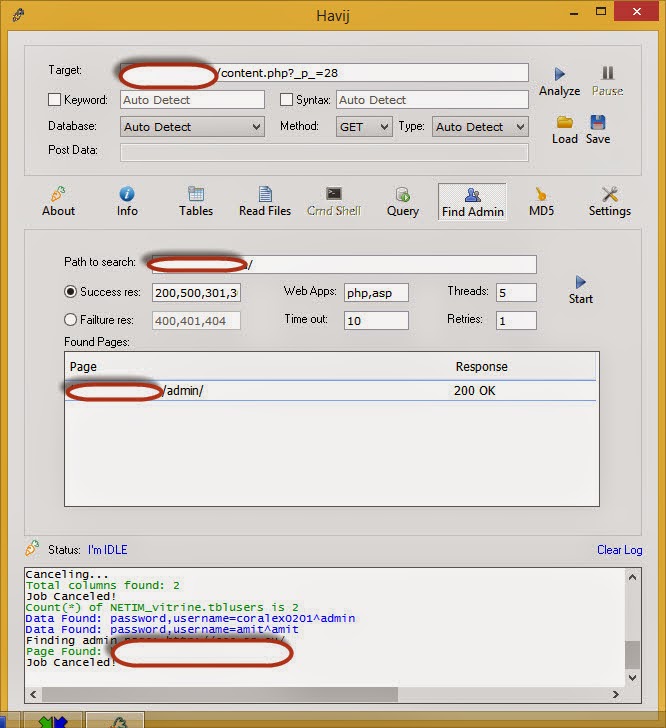Click the Path to search field

(x=344, y=264)
